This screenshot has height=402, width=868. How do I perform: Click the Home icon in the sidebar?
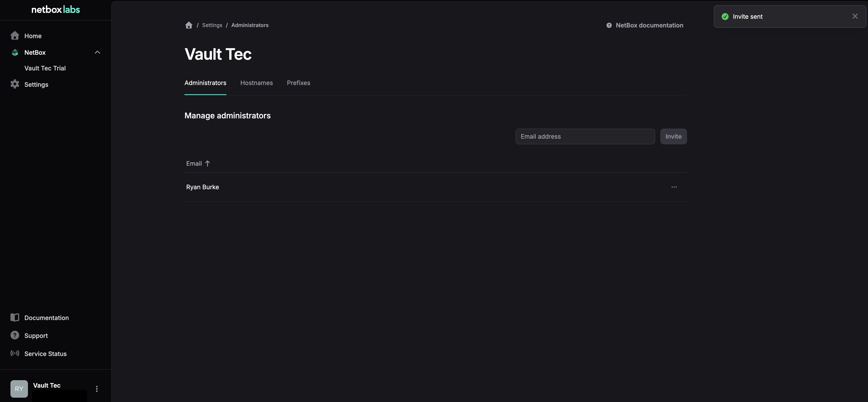[x=15, y=36]
